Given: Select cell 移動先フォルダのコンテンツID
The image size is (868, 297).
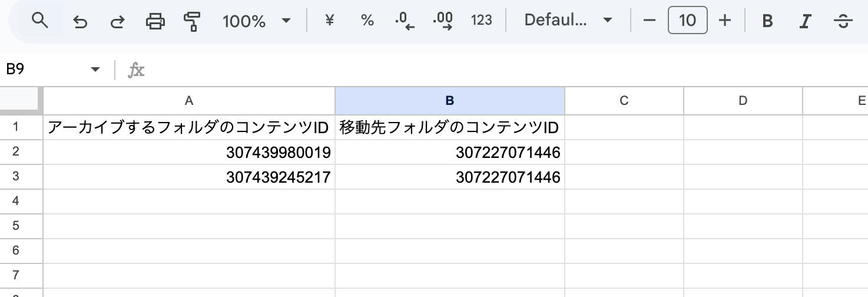Looking at the screenshot, I should click(x=450, y=127).
